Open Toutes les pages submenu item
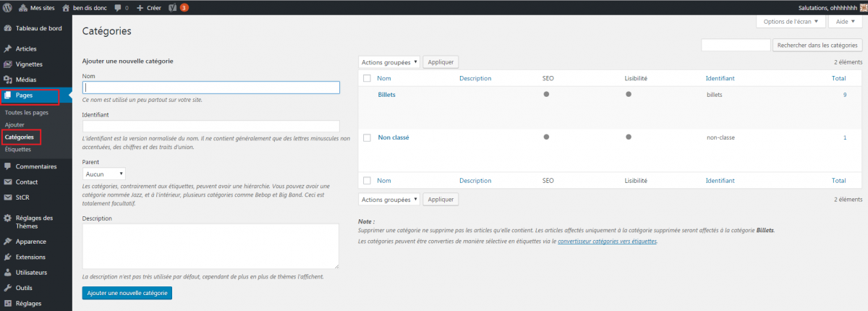868x311 pixels. [27, 113]
